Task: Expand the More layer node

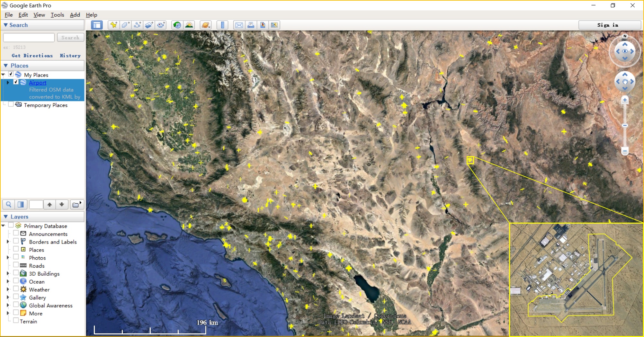Action: tap(8, 313)
